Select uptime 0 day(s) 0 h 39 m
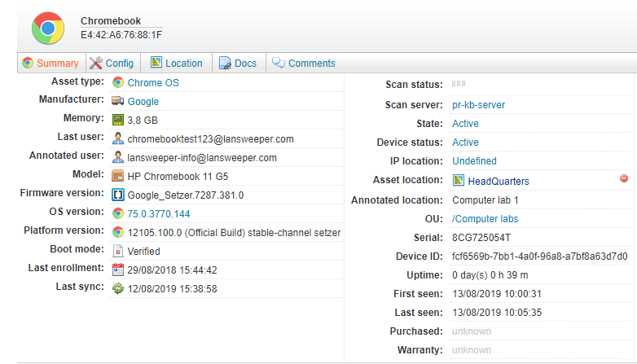Viewport: 637px width, 364px height. 490,275
